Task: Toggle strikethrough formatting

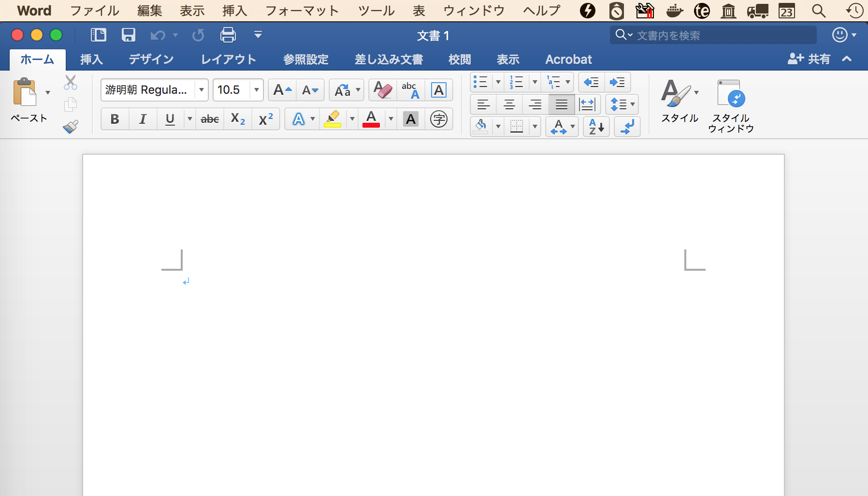Action: point(210,119)
